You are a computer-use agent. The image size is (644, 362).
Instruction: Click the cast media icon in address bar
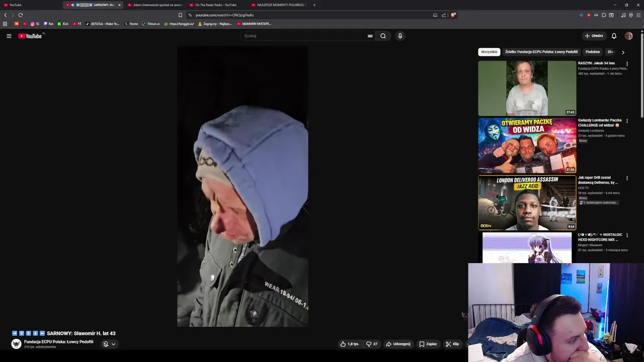[435, 15]
